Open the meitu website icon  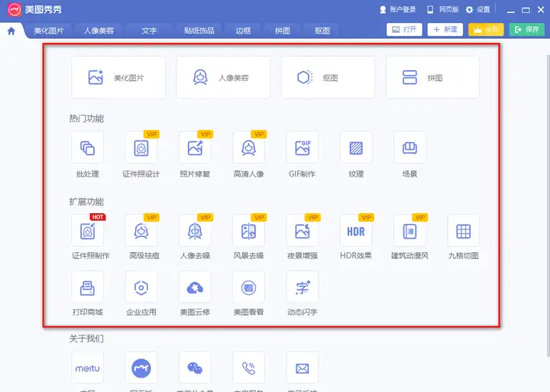[x=87, y=368]
